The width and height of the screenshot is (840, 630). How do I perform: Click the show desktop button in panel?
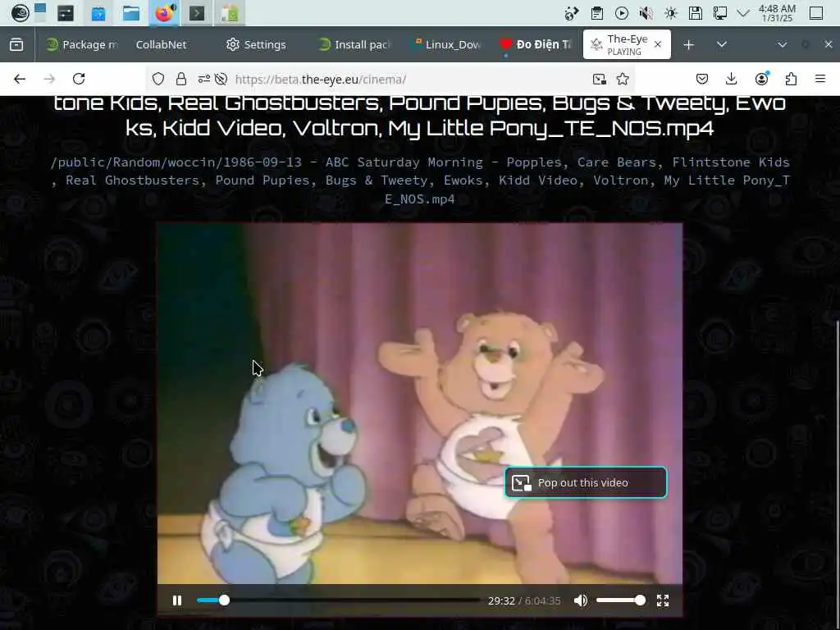(816, 13)
